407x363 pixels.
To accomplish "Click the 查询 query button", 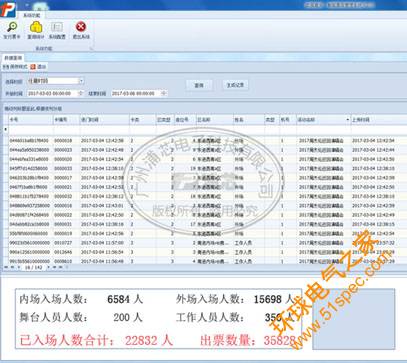I will (x=199, y=85).
